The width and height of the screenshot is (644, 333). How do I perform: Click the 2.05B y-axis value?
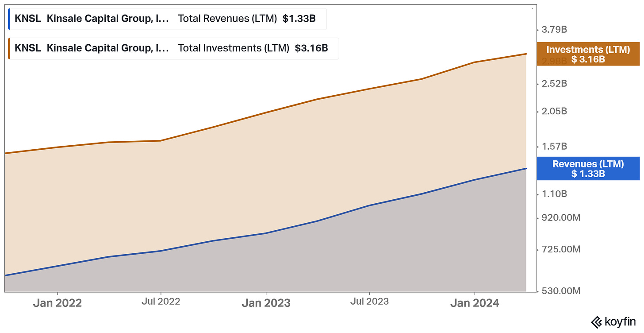point(554,111)
